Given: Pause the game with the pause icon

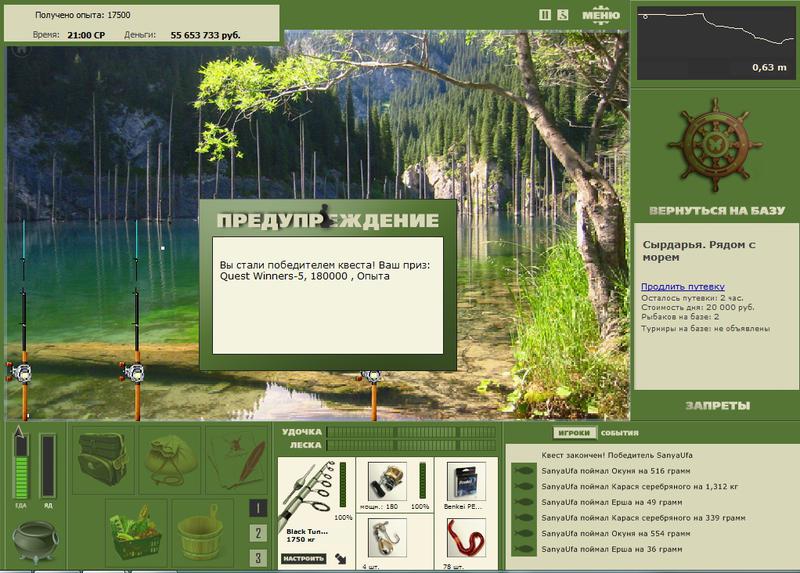Looking at the screenshot, I should point(545,15).
